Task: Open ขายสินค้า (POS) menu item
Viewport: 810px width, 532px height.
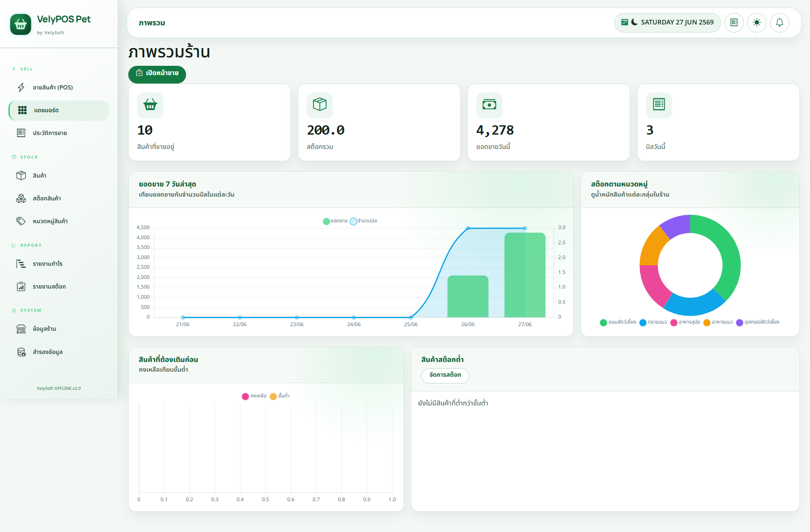Action: click(59, 87)
